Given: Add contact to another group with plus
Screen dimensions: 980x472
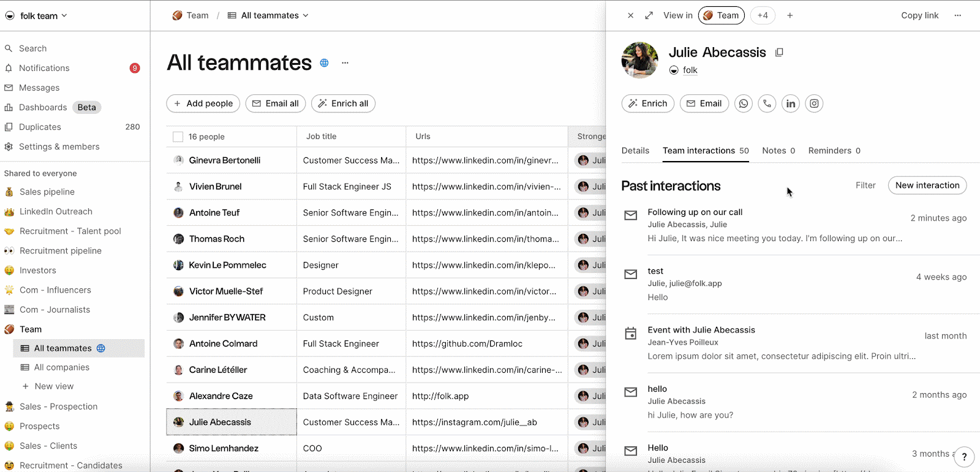Looking at the screenshot, I should click(x=790, y=15).
